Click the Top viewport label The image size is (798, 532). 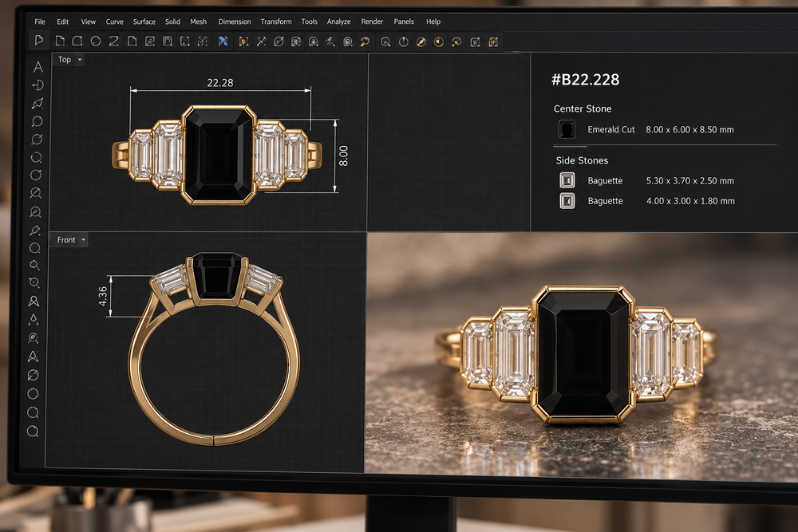click(65, 60)
